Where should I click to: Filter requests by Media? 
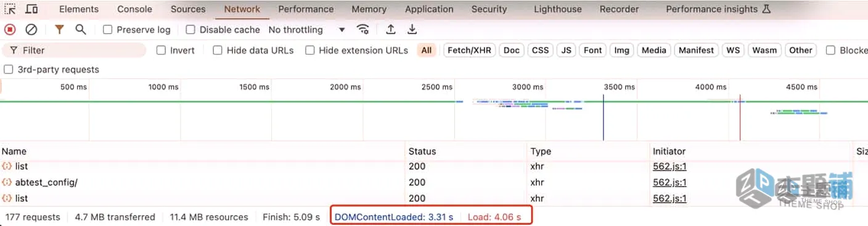click(x=654, y=51)
